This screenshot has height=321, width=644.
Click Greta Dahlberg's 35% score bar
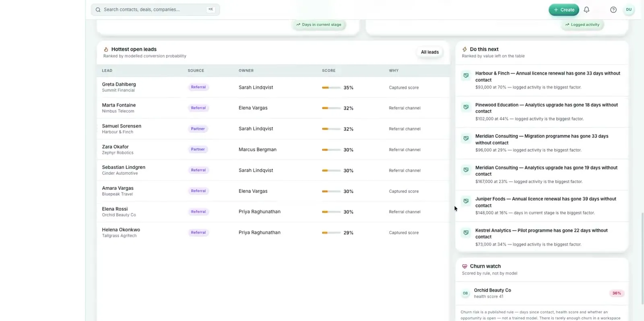click(331, 88)
